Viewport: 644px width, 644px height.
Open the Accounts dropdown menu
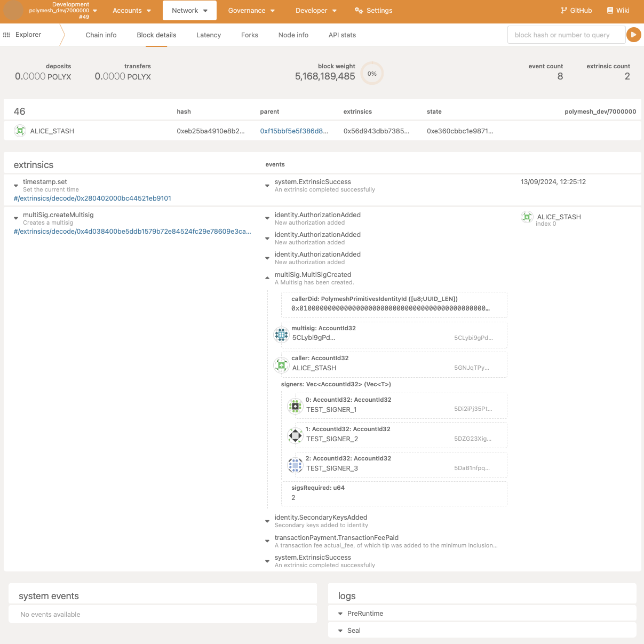(x=132, y=11)
